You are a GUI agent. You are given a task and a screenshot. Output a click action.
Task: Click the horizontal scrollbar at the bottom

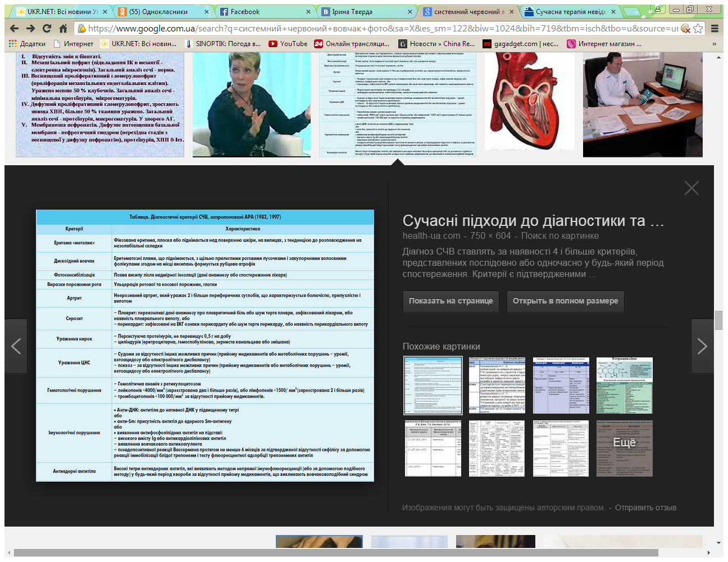tap(336, 553)
